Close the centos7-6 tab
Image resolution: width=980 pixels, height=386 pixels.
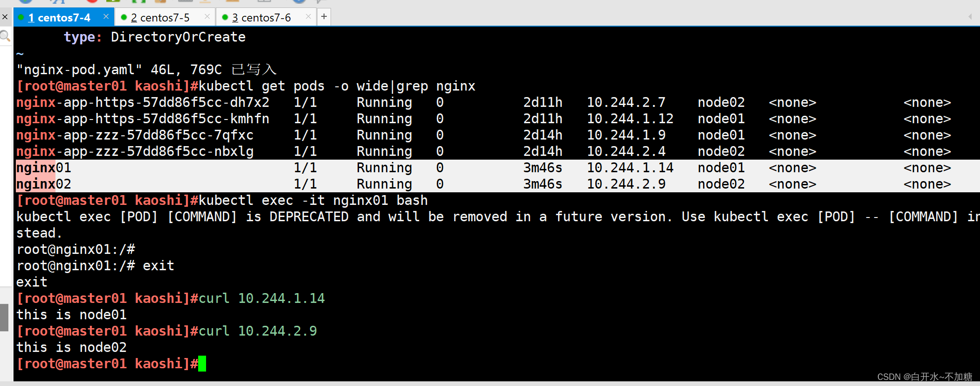[308, 16]
